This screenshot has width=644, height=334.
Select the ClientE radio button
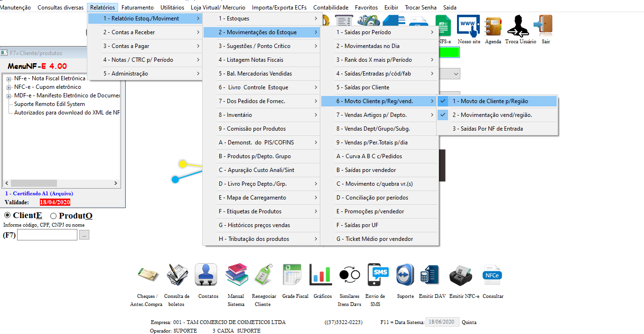[7, 215]
